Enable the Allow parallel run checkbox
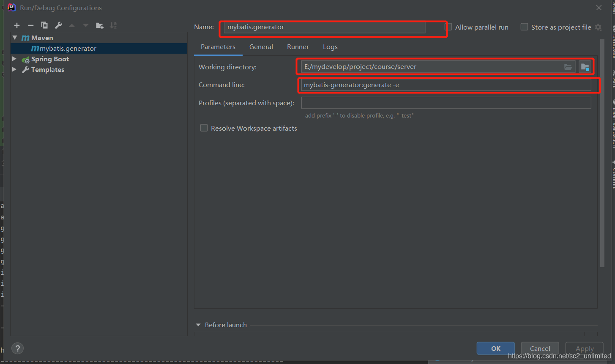This screenshot has width=615, height=364. pyautogui.click(x=448, y=27)
